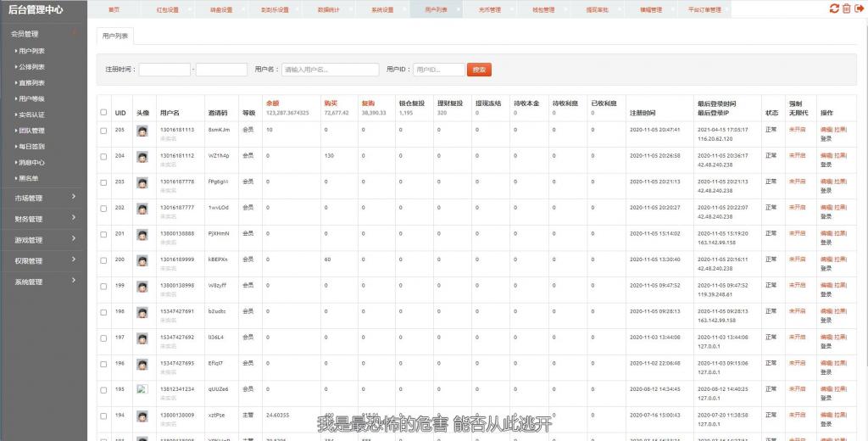Click the 用户名 search input field
This screenshot has width=868, height=441.
[x=330, y=70]
